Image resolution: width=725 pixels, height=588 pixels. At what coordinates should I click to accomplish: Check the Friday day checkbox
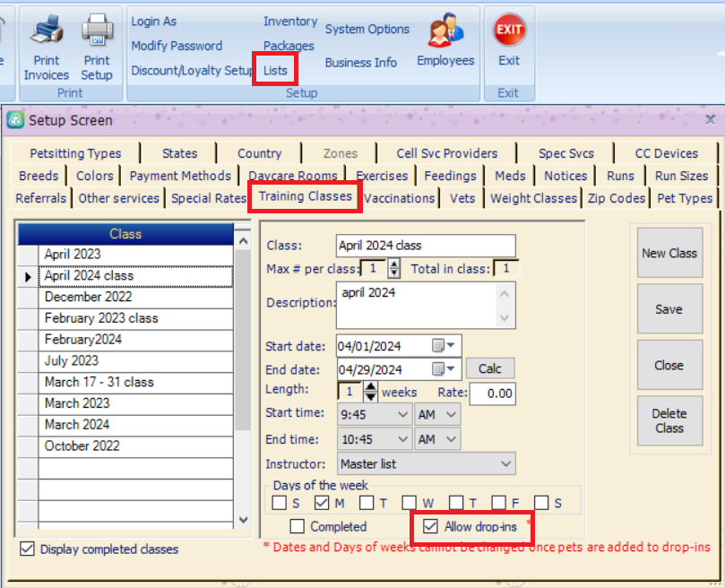[498, 503]
